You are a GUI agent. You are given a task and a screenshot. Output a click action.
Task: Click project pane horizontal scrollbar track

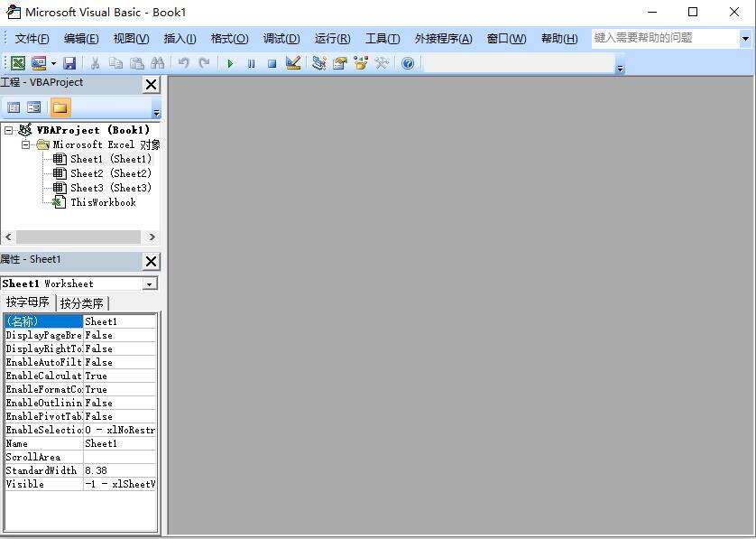click(x=78, y=237)
